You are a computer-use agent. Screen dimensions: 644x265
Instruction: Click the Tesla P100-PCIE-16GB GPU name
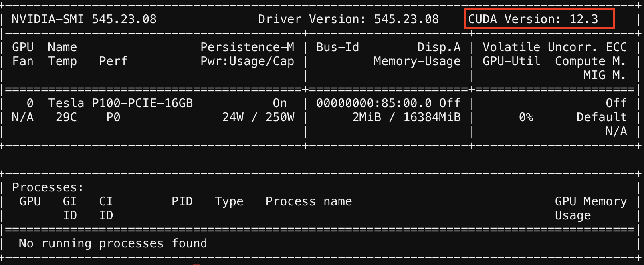click(x=120, y=103)
